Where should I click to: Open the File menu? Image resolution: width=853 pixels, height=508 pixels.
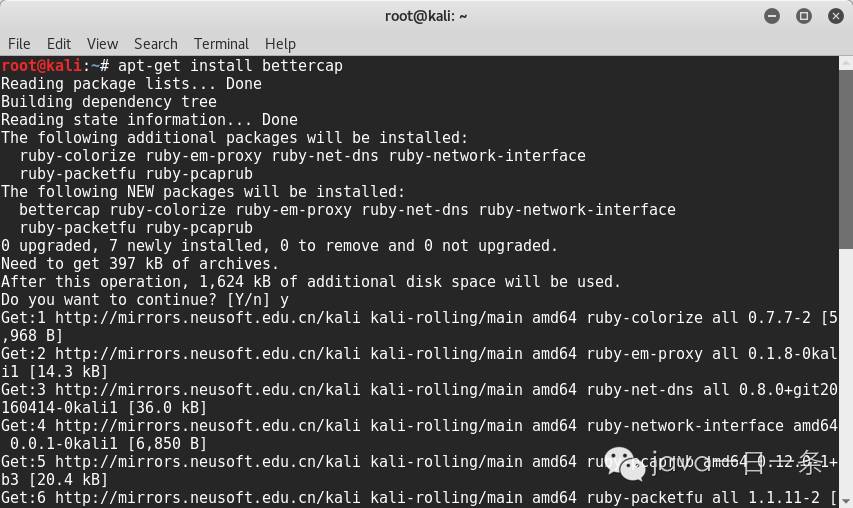(19, 44)
